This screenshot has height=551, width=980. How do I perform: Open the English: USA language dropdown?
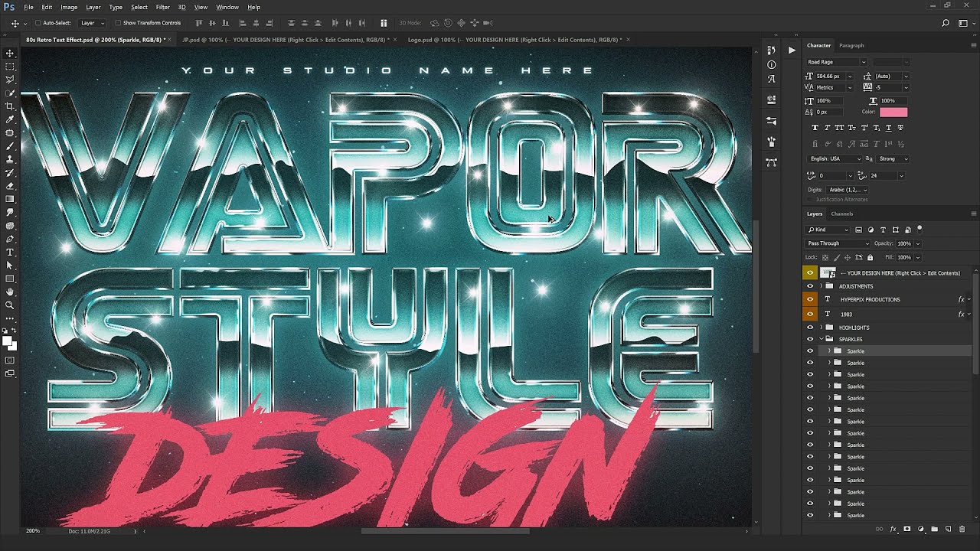(835, 158)
